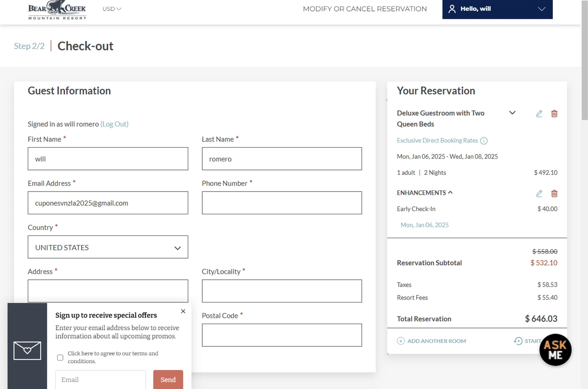
Task: Click the Postal Code field
Action: coord(282,335)
